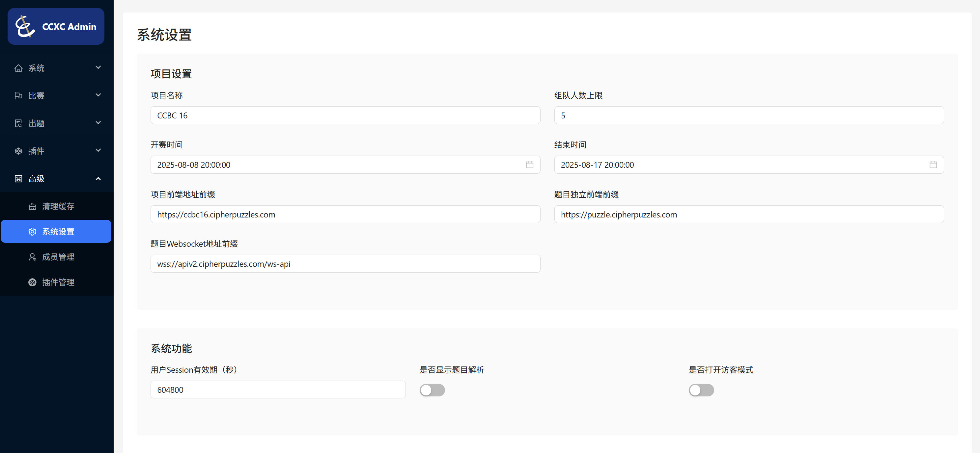Click the gear icon of 系统设置
The image size is (980, 453).
(x=32, y=232)
